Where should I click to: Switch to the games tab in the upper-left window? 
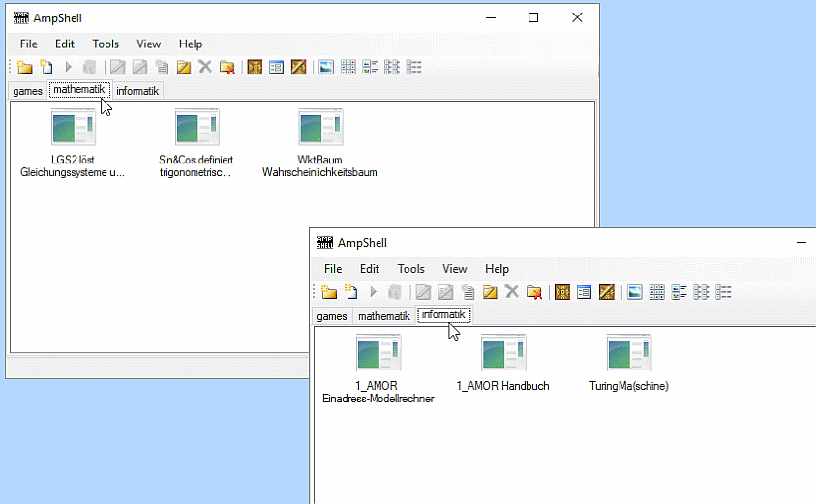[27, 91]
